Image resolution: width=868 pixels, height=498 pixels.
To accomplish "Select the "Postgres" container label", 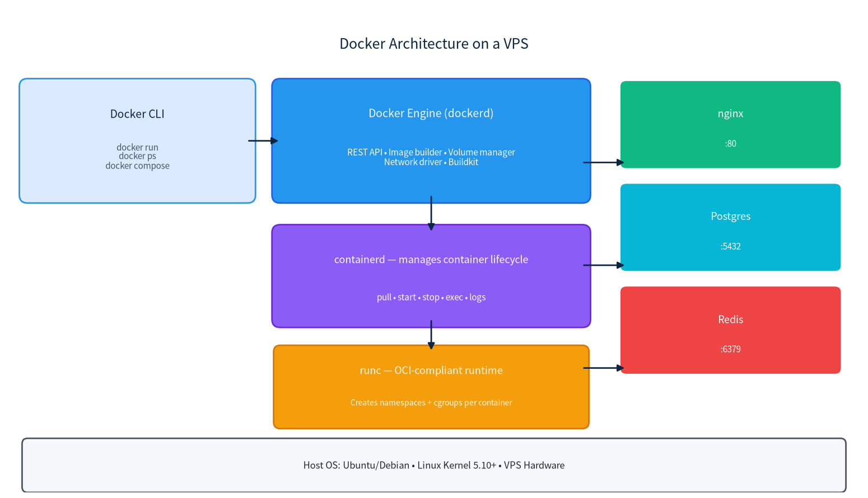I will coord(731,216).
